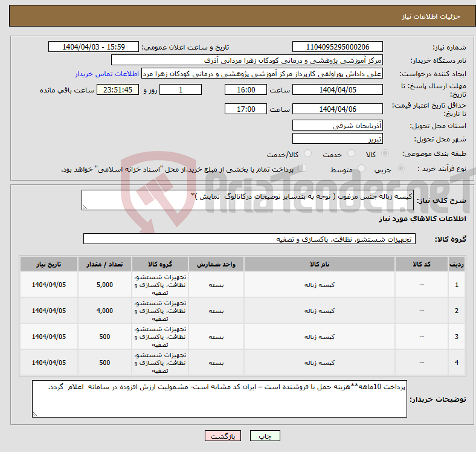Click the شماره نیاز number field
This screenshot has height=452, width=476.
pyautogui.click(x=337, y=47)
